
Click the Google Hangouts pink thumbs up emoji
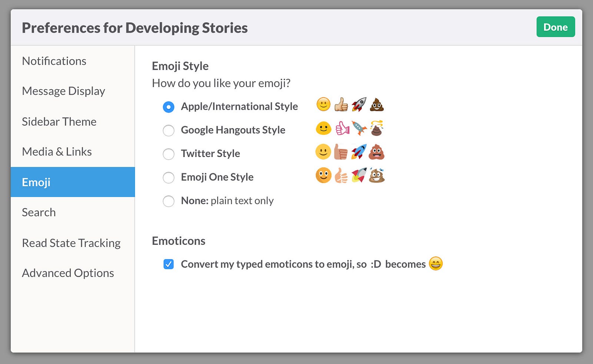342,128
